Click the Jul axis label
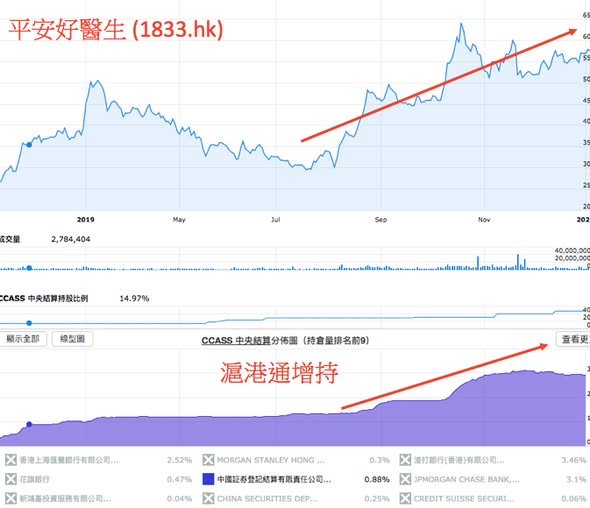 click(x=275, y=219)
